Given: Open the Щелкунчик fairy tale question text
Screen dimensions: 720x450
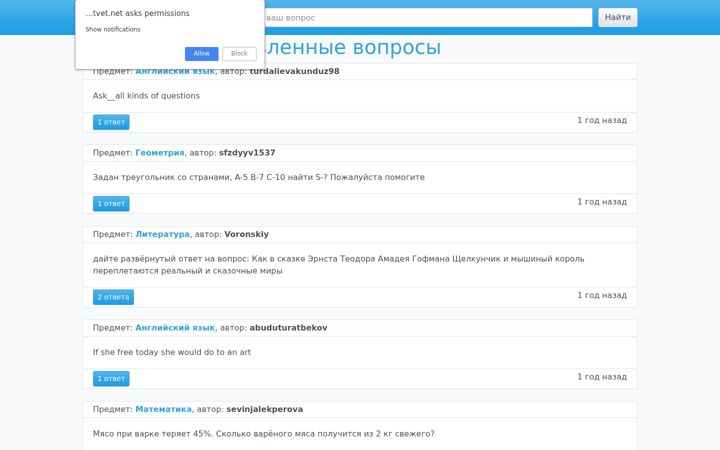Looking at the screenshot, I should tap(338, 265).
